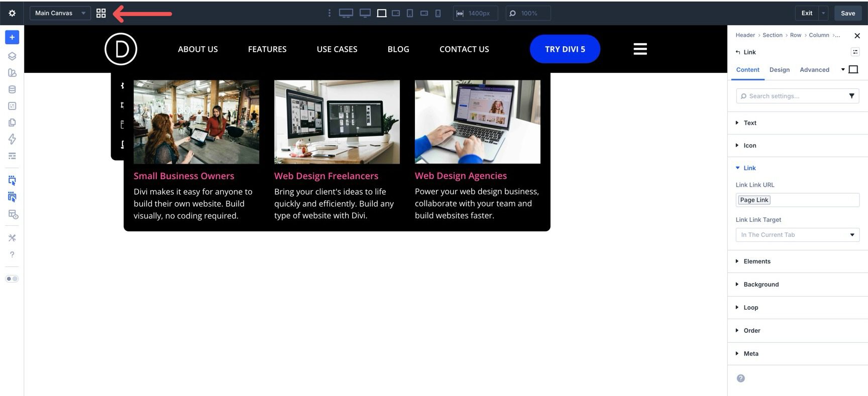Click the filter icon in search settings
Screen dimensions: 868x396
[852, 96]
